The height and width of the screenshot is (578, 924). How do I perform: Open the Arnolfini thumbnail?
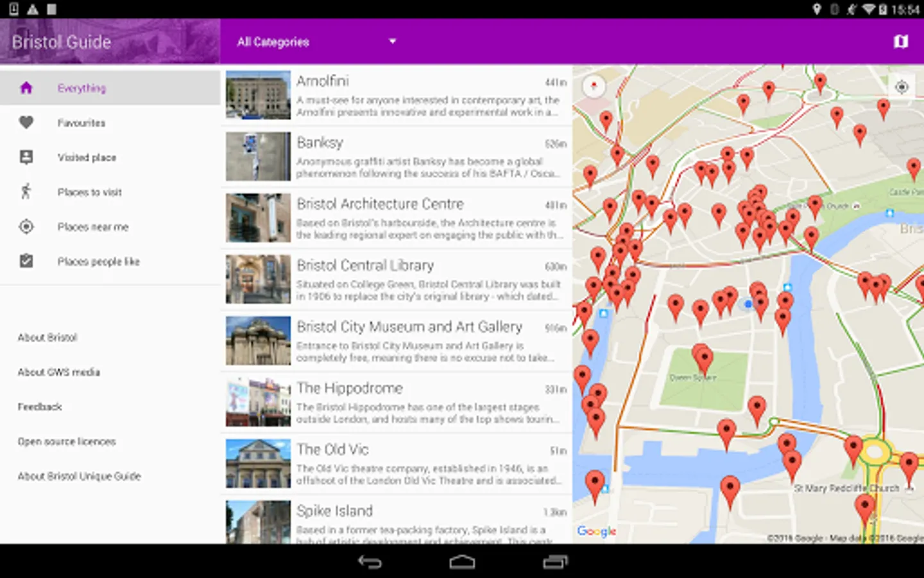[x=258, y=95]
